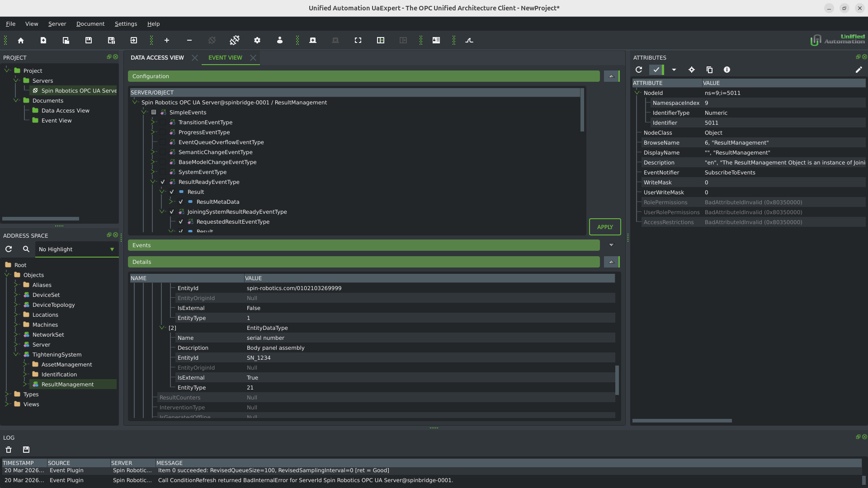Screen dimensions: 868x488
Task: Open the Document menu
Action: (90, 24)
